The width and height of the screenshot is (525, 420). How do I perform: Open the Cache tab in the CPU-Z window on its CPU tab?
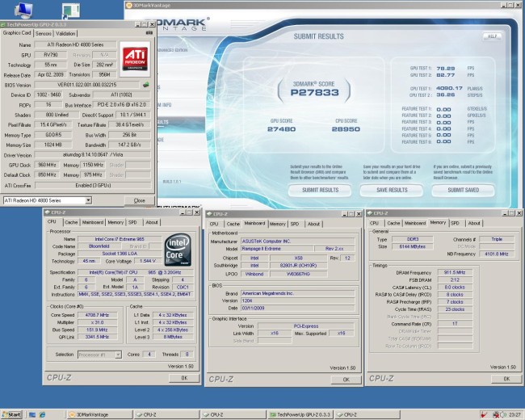71,222
